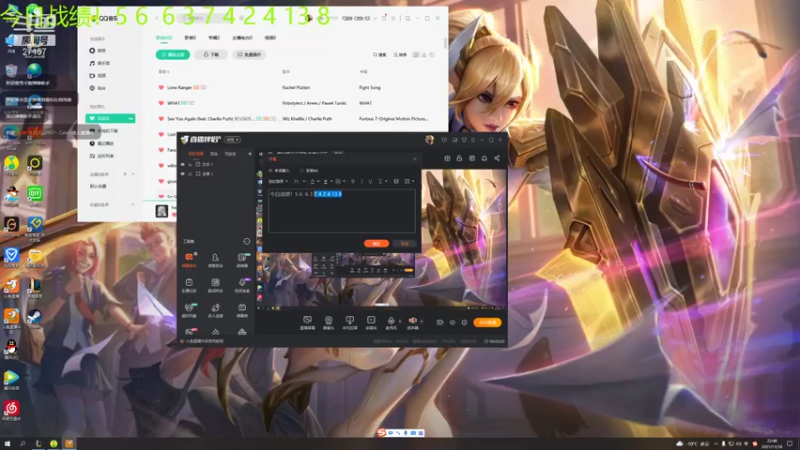Click the grey cancel button in subtitle dialog
800x450 pixels.
point(405,244)
